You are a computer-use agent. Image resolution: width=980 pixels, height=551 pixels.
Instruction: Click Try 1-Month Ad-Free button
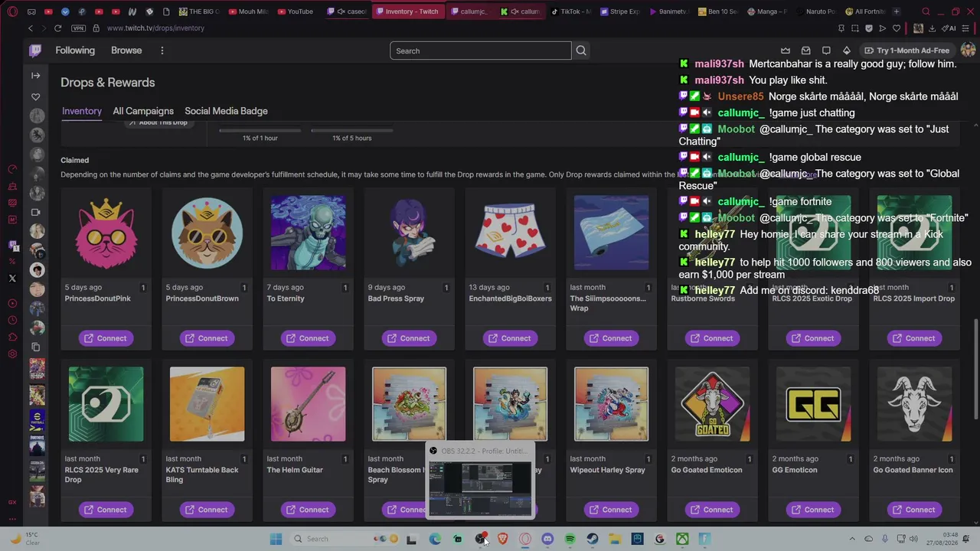(x=906, y=51)
